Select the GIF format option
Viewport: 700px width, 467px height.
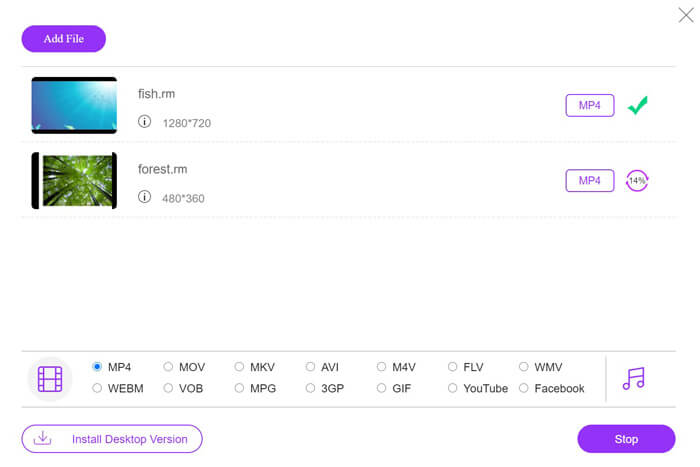[382, 388]
